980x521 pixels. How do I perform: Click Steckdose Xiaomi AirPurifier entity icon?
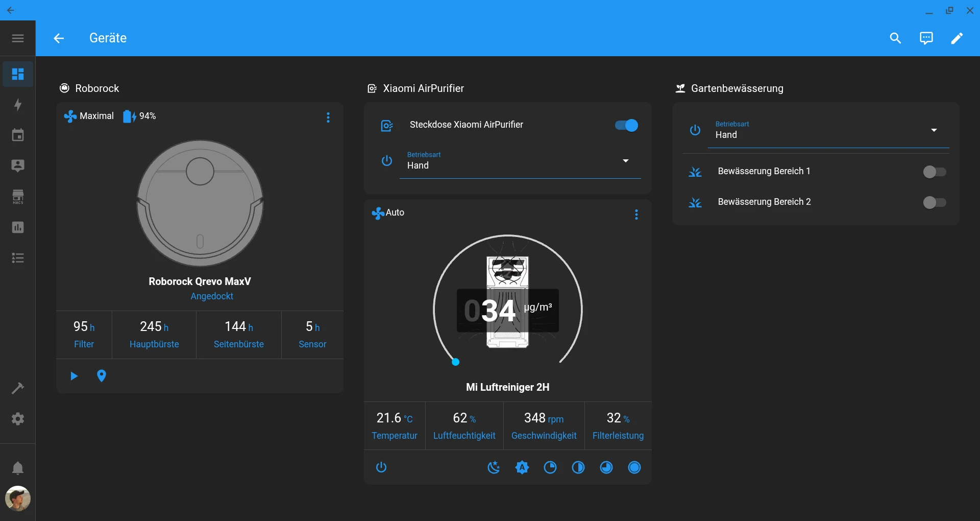[x=387, y=125]
